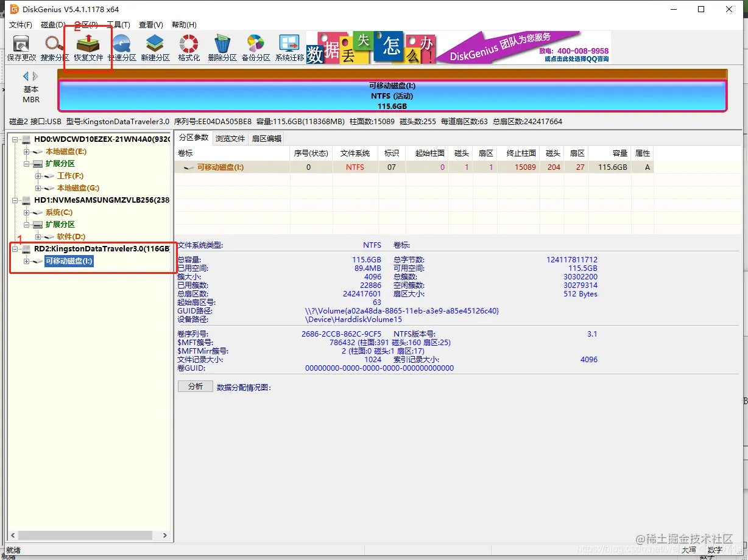Click the Format (格式化) toolbar icon
The width and height of the screenshot is (748, 560).
189,48
